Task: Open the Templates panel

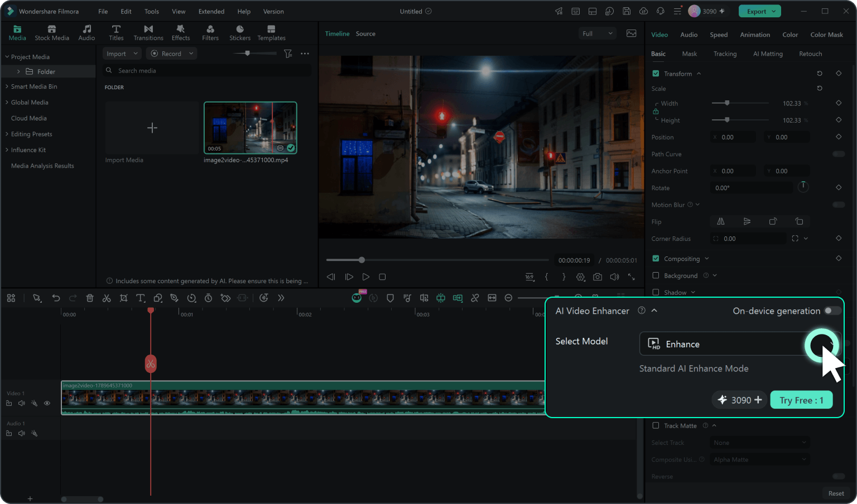Action: click(271, 33)
